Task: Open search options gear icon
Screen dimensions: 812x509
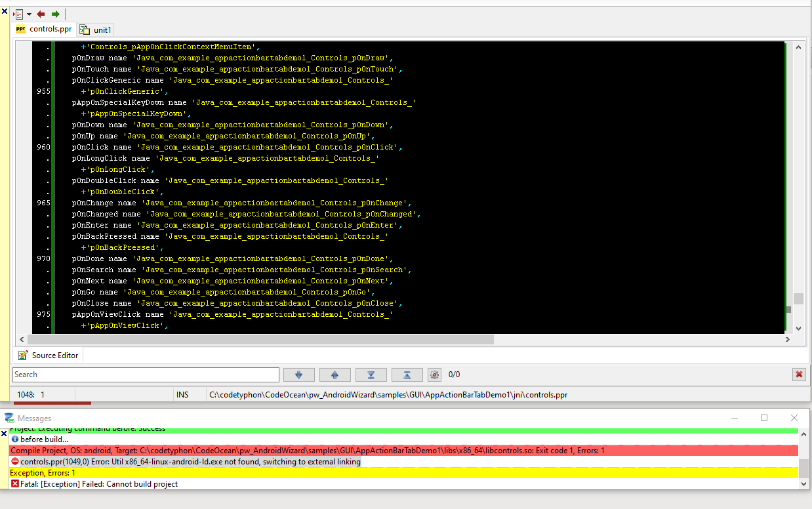Action: tap(434, 375)
